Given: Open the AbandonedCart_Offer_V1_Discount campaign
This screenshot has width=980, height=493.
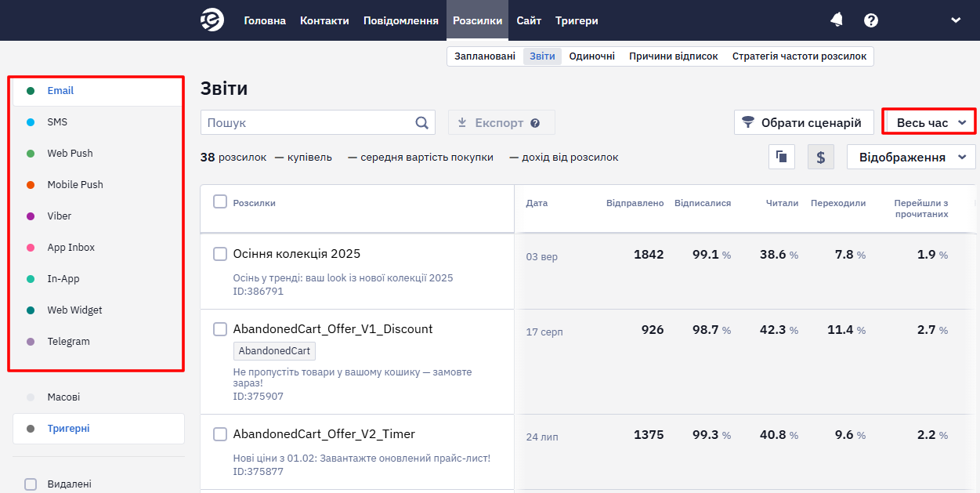Looking at the screenshot, I should pos(333,329).
